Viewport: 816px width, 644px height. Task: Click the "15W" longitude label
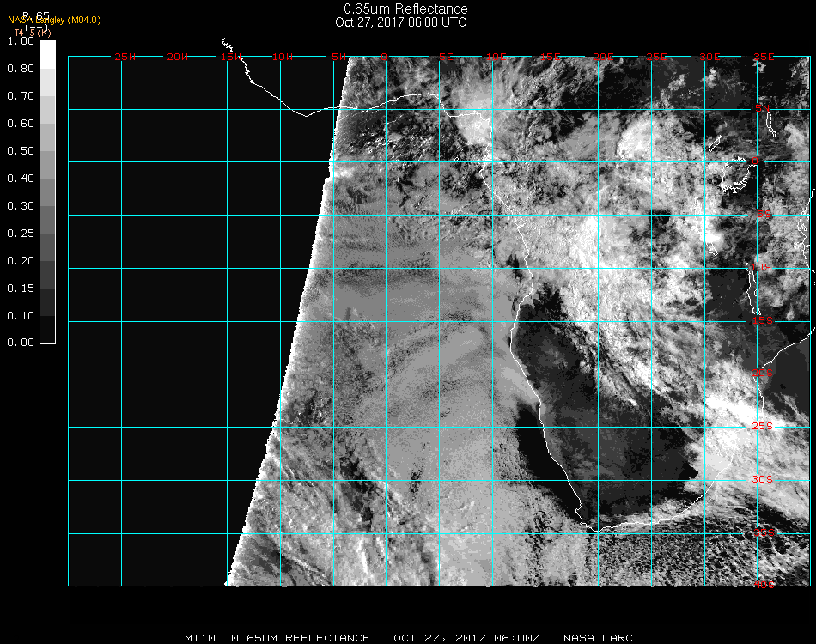pyautogui.click(x=230, y=57)
